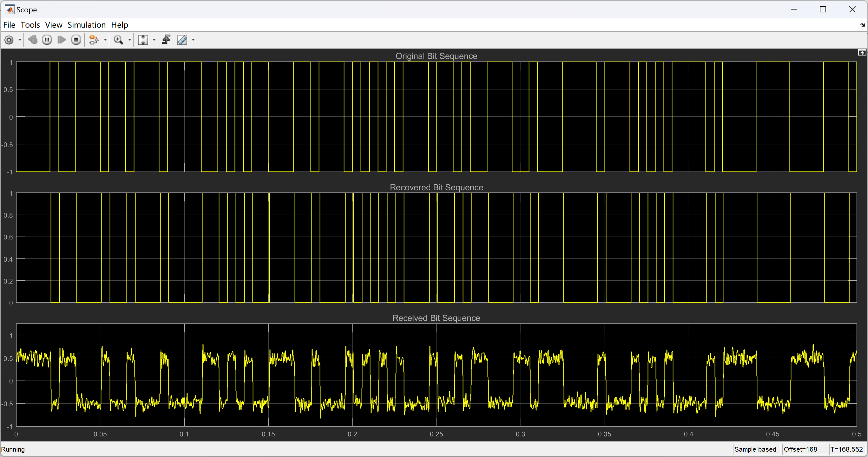Viewport: 868px width, 457px height.
Task: Click the Step Back icon
Action: (33, 40)
